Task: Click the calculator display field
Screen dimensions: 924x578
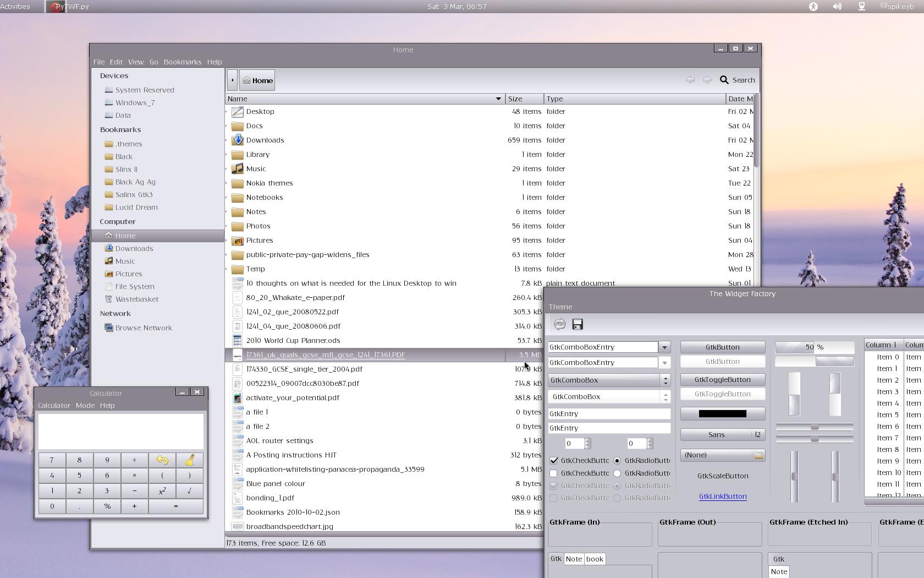Action: pos(121,432)
